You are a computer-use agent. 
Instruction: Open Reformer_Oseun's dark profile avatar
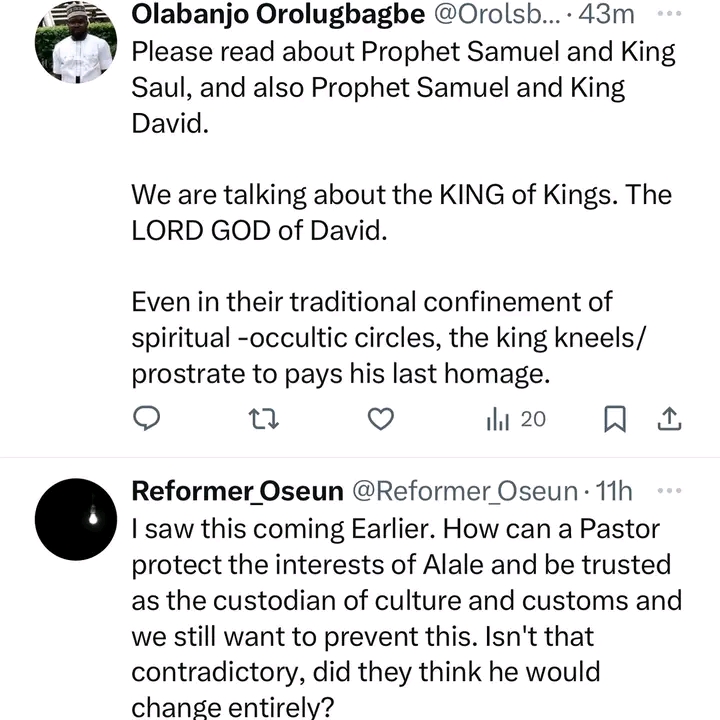76,518
